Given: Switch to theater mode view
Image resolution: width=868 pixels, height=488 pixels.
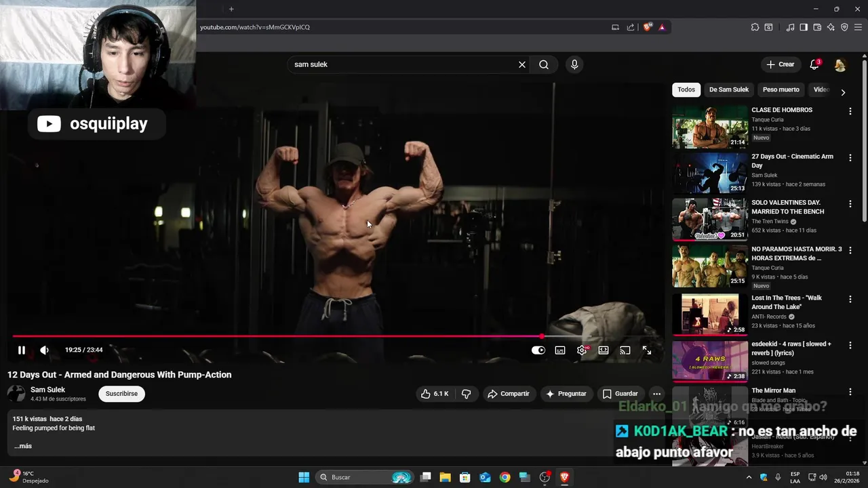Looking at the screenshot, I should 604,350.
